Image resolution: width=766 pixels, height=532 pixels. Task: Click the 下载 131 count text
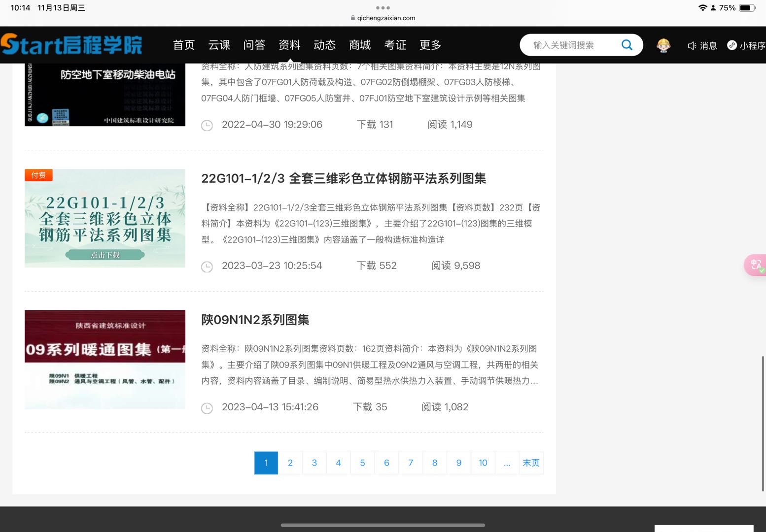coord(375,124)
